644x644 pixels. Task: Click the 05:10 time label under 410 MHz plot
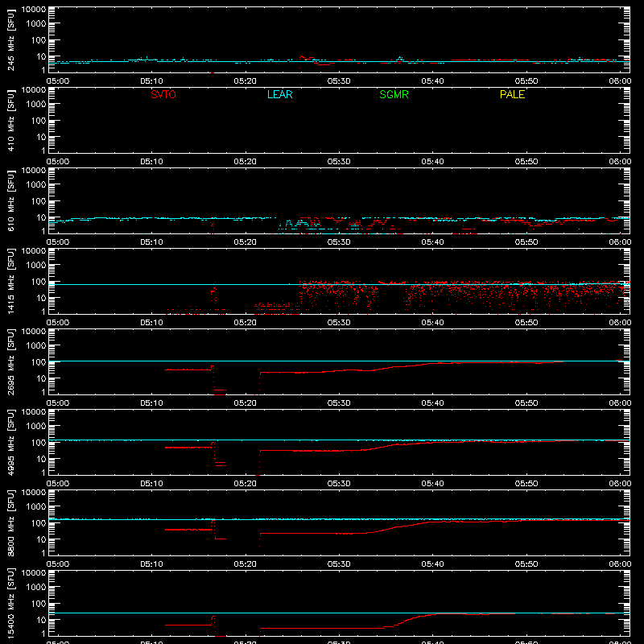[x=151, y=162]
